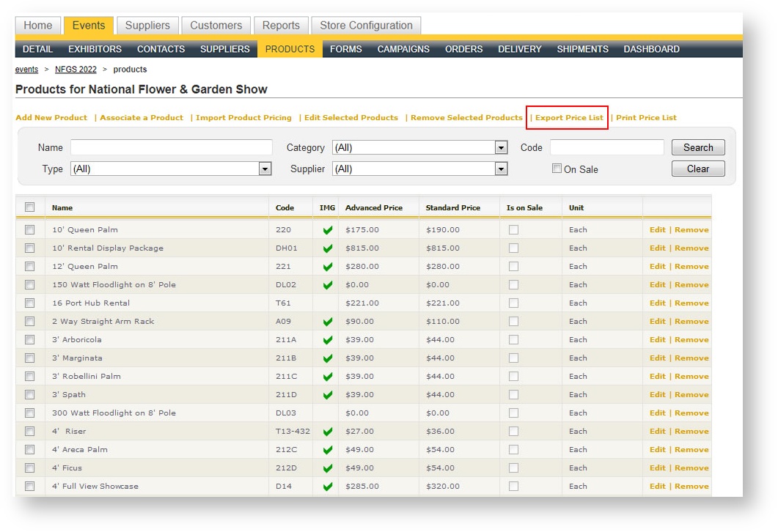Tick the row checkbox for 16 Port Hub Rental
Image resolution: width=778 pixels, height=532 pixels.
(x=29, y=303)
